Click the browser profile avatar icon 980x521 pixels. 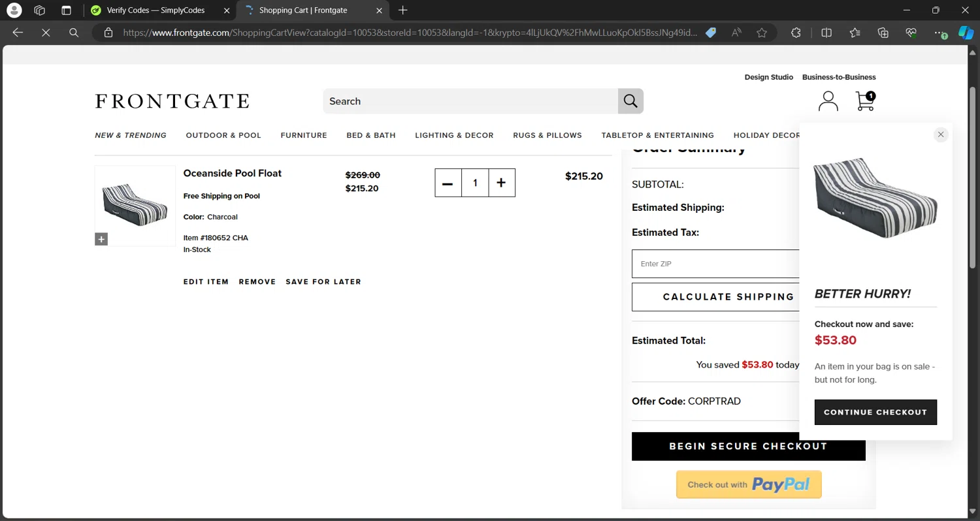(x=14, y=10)
